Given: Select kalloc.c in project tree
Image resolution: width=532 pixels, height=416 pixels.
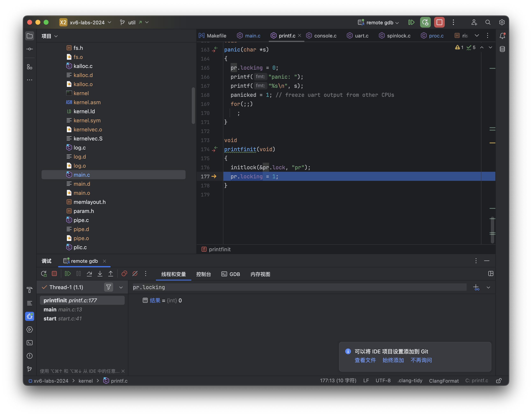Looking at the screenshot, I should [x=83, y=66].
